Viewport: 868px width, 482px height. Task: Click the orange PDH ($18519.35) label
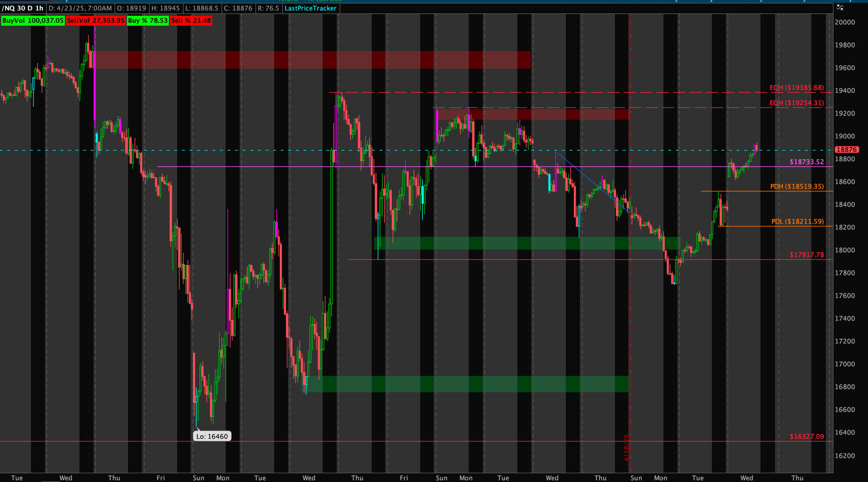[x=797, y=187]
